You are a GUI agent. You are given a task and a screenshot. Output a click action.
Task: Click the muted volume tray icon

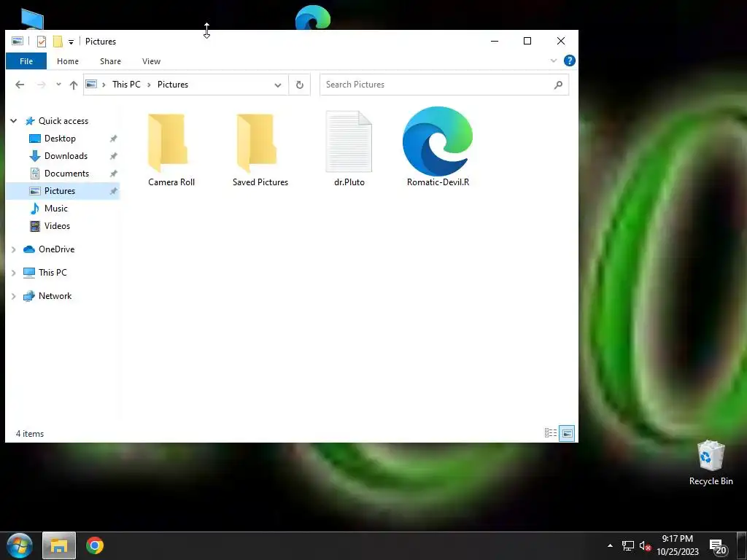[x=645, y=545]
